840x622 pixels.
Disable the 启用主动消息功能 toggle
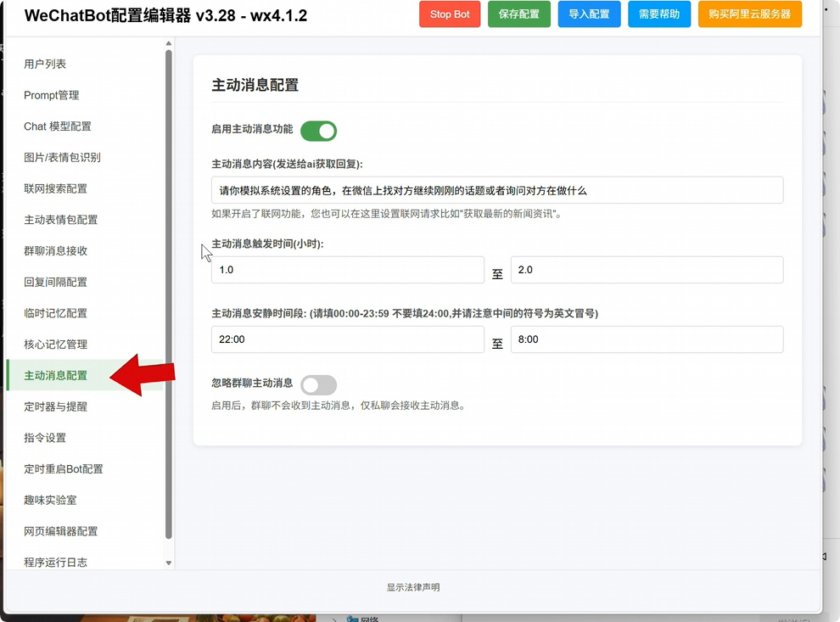click(x=318, y=131)
